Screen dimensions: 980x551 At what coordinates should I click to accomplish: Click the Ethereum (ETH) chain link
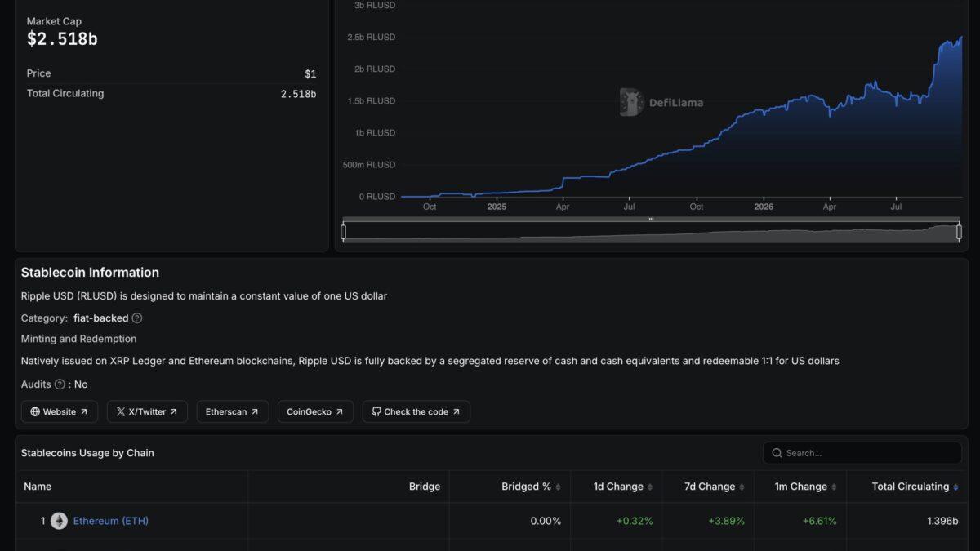pos(111,521)
